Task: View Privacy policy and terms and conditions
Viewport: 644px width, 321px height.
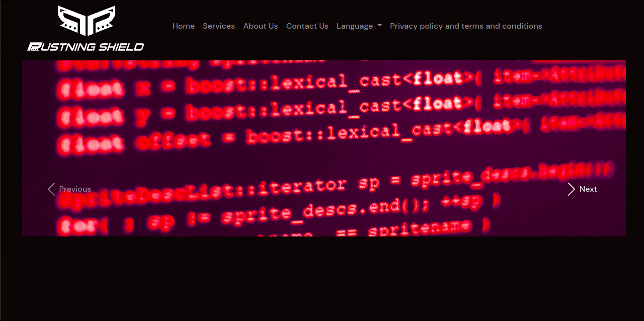Action: pyautogui.click(x=466, y=26)
